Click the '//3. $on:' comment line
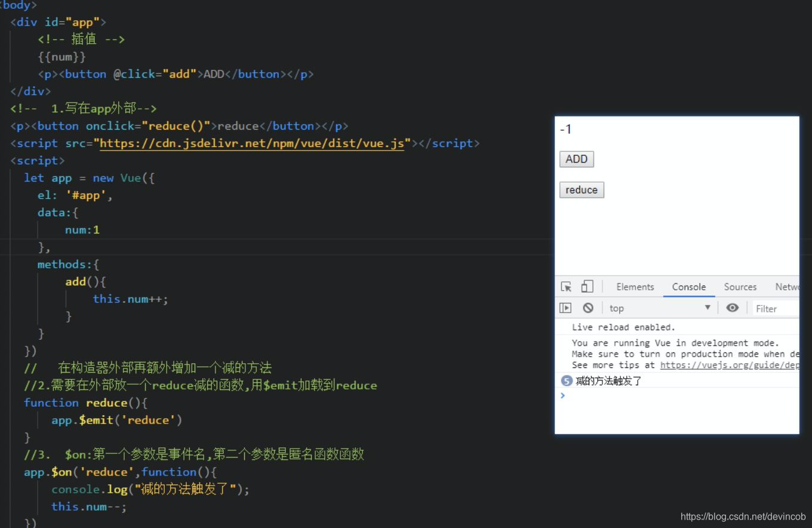 (194, 455)
